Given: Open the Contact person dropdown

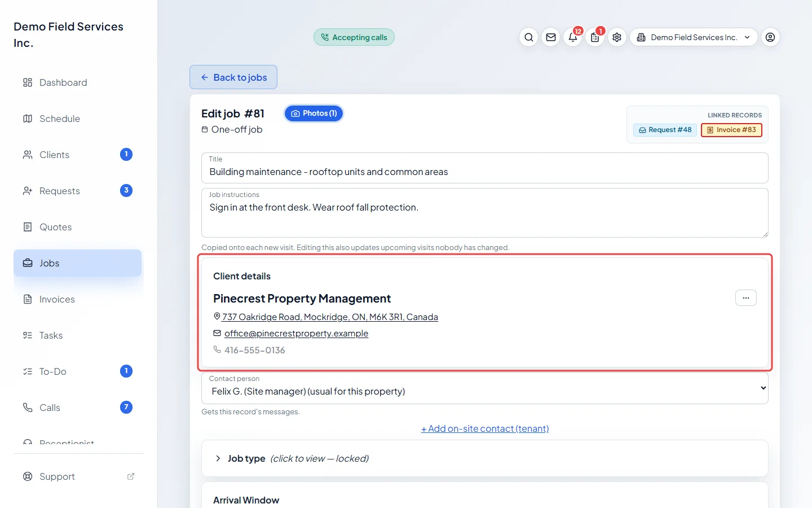Looking at the screenshot, I should tap(485, 388).
